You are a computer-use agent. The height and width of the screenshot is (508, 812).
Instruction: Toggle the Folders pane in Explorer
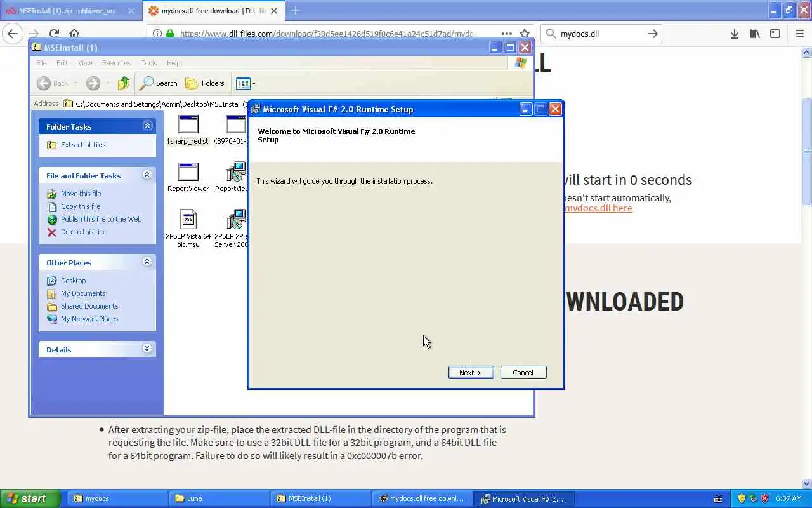tap(205, 83)
